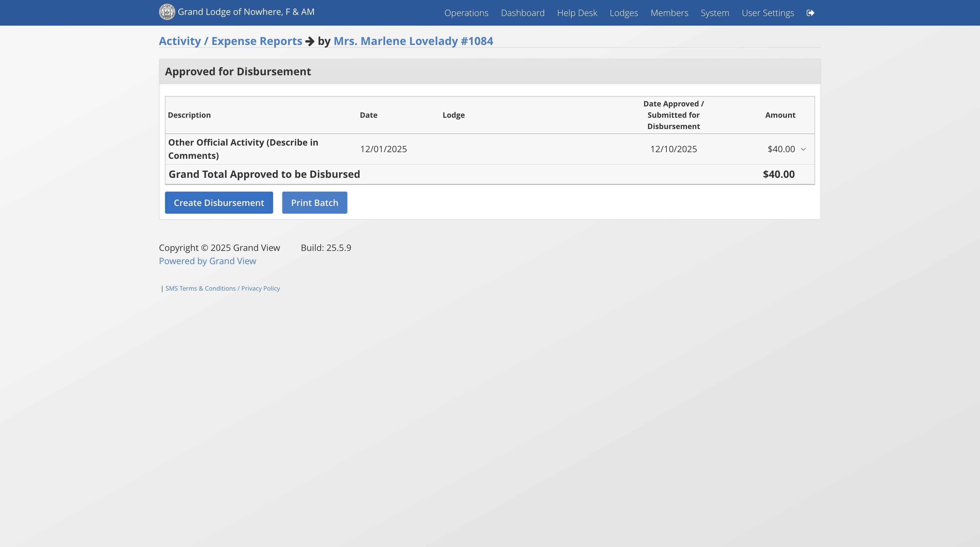The image size is (980, 547).
Task: Open the System menu
Action: coord(715,13)
